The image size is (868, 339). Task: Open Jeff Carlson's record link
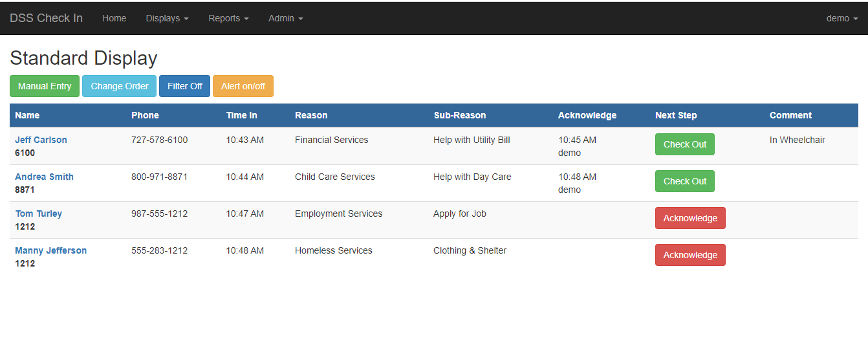[41, 140]
